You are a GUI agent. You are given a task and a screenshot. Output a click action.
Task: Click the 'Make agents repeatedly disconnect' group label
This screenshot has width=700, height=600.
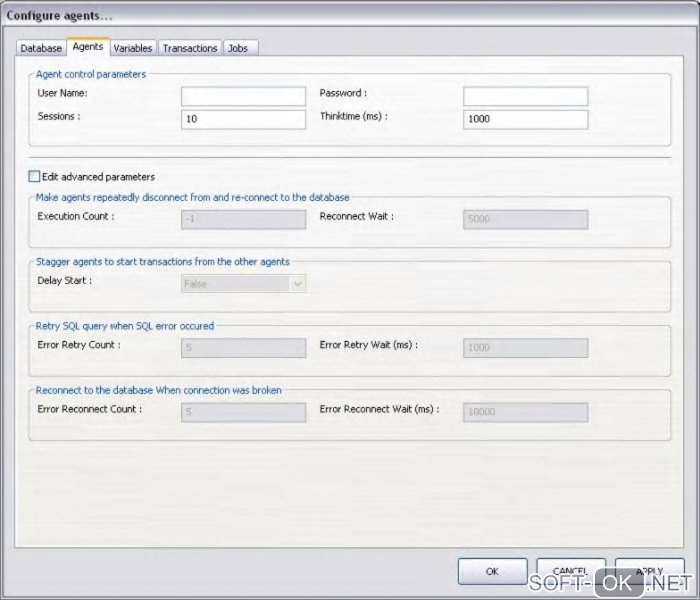(192, 197)
